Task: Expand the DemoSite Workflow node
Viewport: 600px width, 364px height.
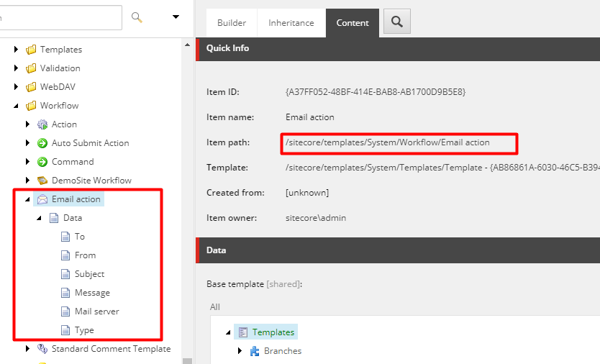Action: pos(28,181)
